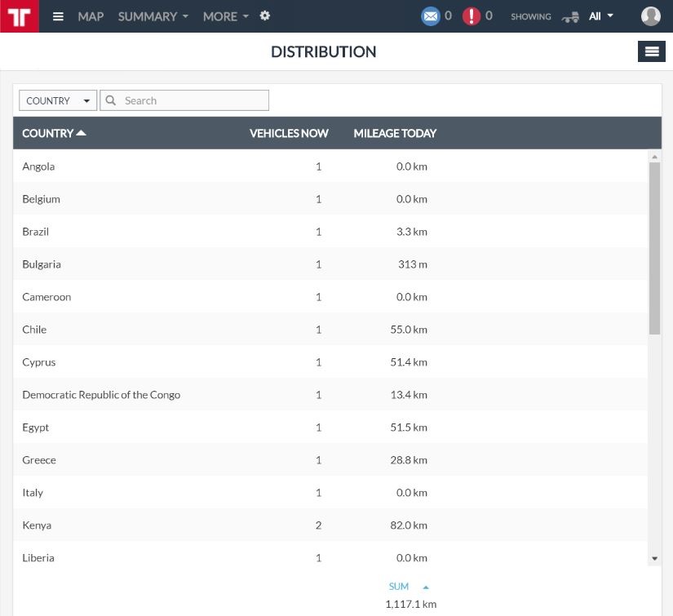Click scrollbar down arrow in table

click(x=654, y=559)
